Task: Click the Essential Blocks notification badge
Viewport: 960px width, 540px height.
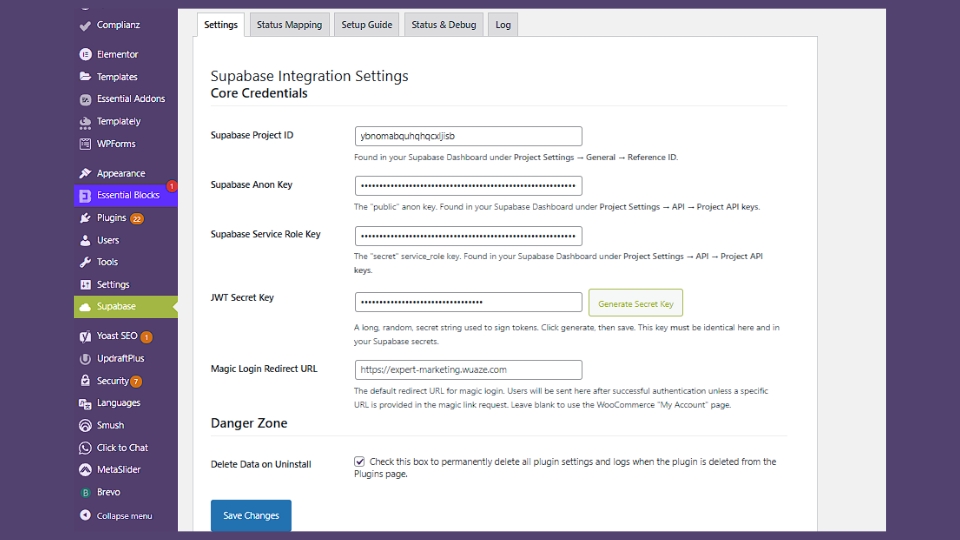Action: 172,186
